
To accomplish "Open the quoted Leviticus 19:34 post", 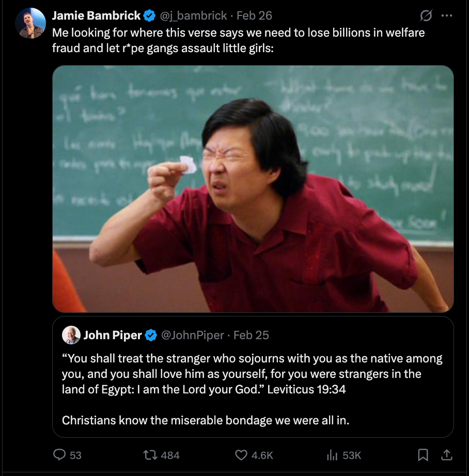I will tap(253, 382).
